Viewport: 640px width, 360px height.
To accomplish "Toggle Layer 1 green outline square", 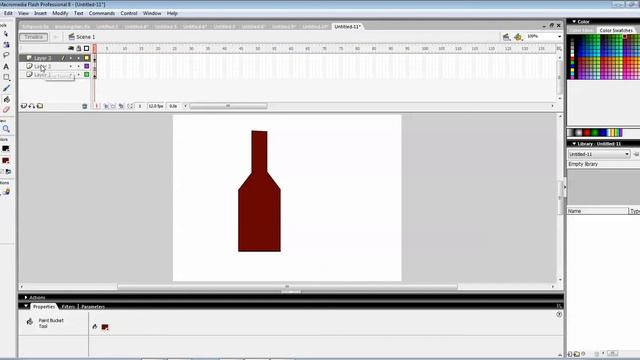I will pyautogui.click(x=87, y=74).
